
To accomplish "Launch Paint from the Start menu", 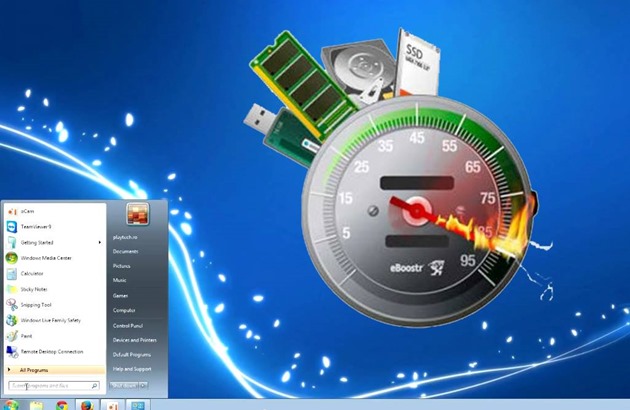I will point(26,336).
